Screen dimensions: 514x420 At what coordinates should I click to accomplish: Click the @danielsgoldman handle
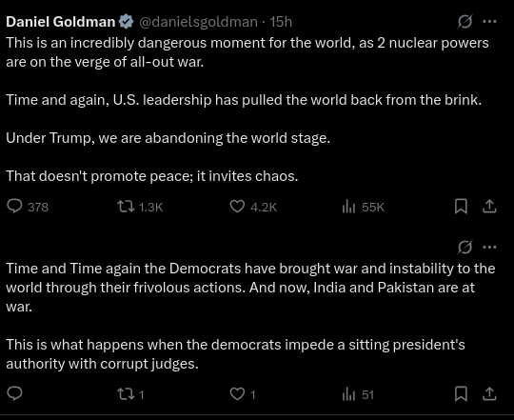[198, 22]
